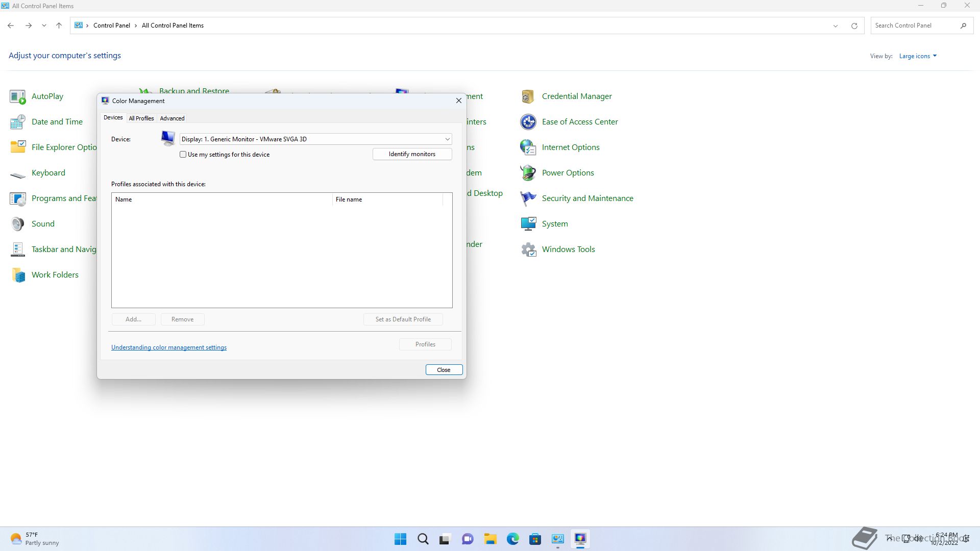Viewport: 980px width, 551px height.
Task: Open File Explorer from the taskbar
Action: pos(490,539)
